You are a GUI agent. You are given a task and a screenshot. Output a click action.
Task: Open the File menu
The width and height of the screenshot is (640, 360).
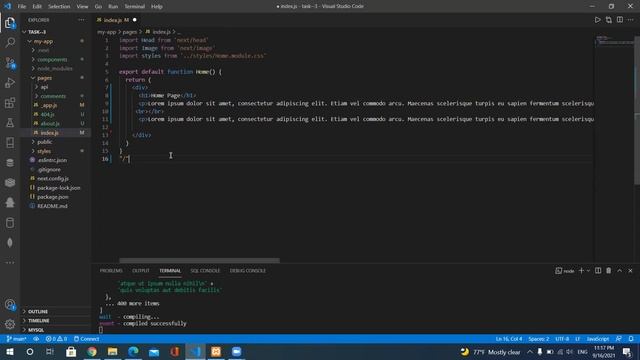tap(22, 6)
